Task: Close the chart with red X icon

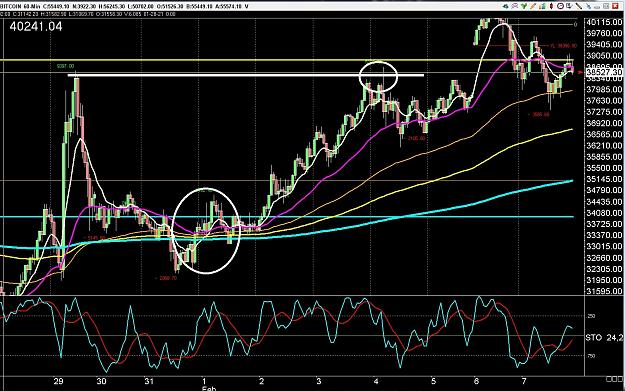Action: (615, 6)
